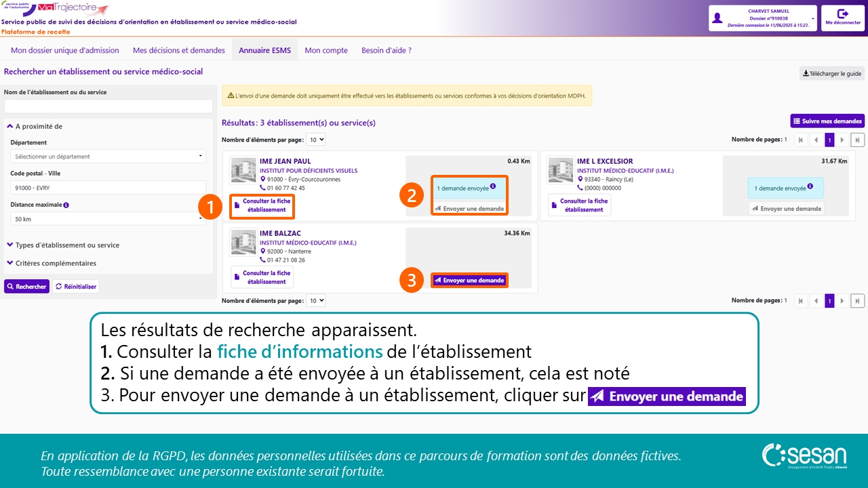Viewport: 868px width, 488px height.
Task: Send a request to IME BALZAC
Action: [469, 280]
